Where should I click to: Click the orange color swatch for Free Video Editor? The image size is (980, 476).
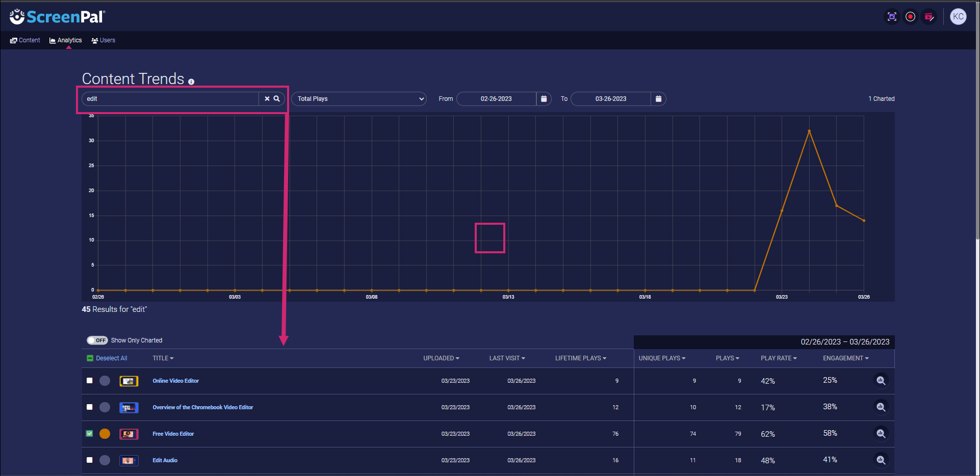[x=105, y=434]
